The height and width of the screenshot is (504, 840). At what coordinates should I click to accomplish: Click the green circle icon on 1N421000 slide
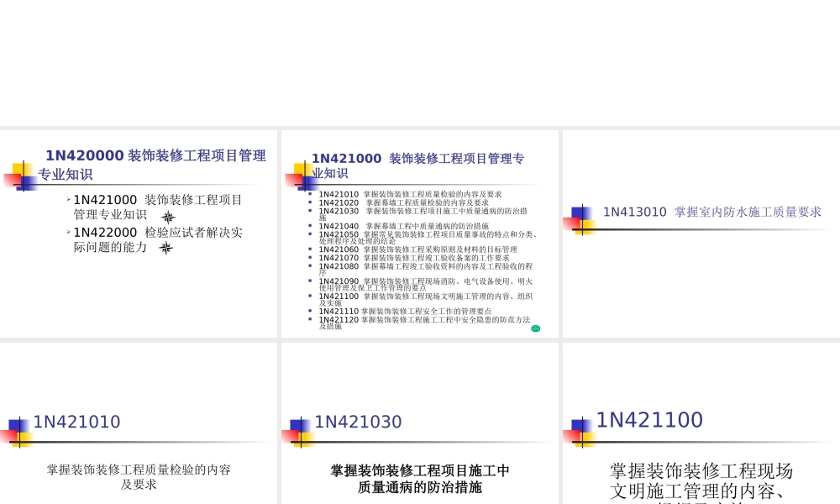(535, 328)
